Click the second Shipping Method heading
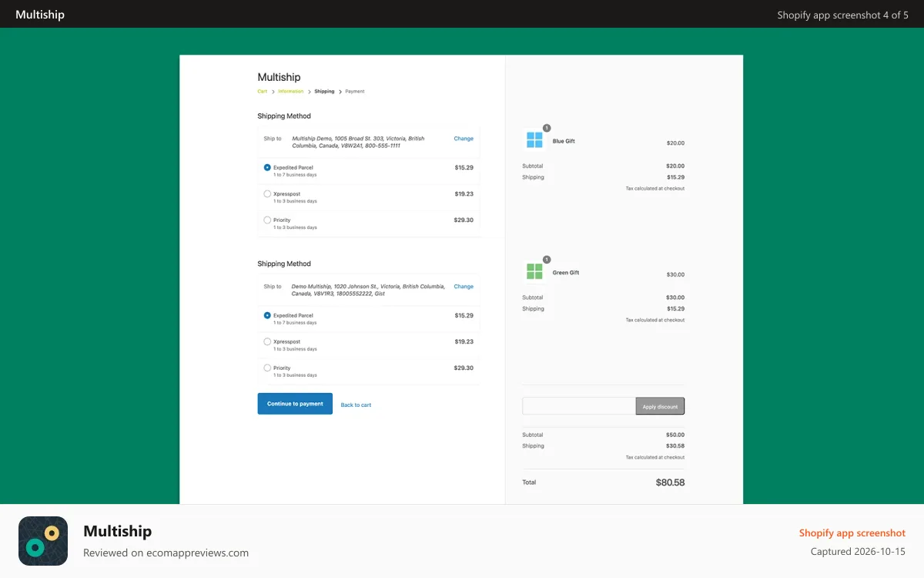 point(284,264)
